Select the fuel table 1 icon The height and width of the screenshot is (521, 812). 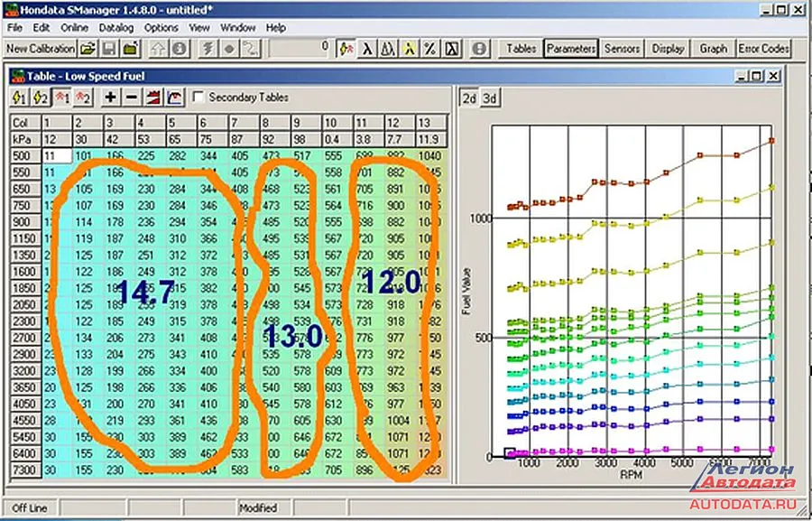(x=62, y=97)
